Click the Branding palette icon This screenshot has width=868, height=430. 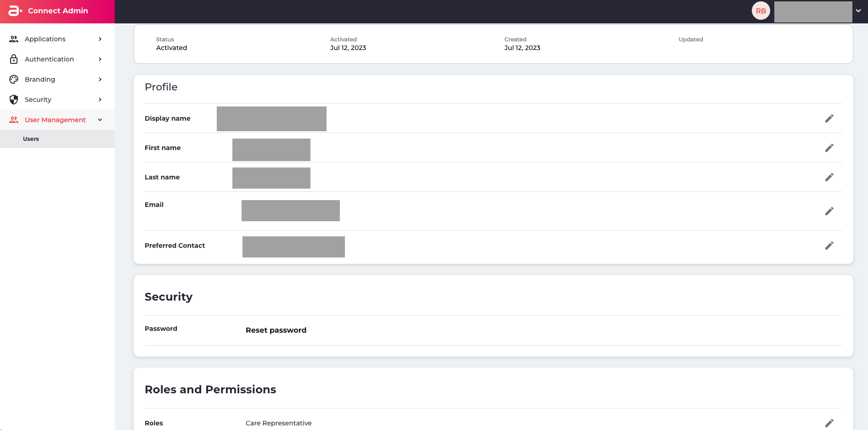[14, 79]
